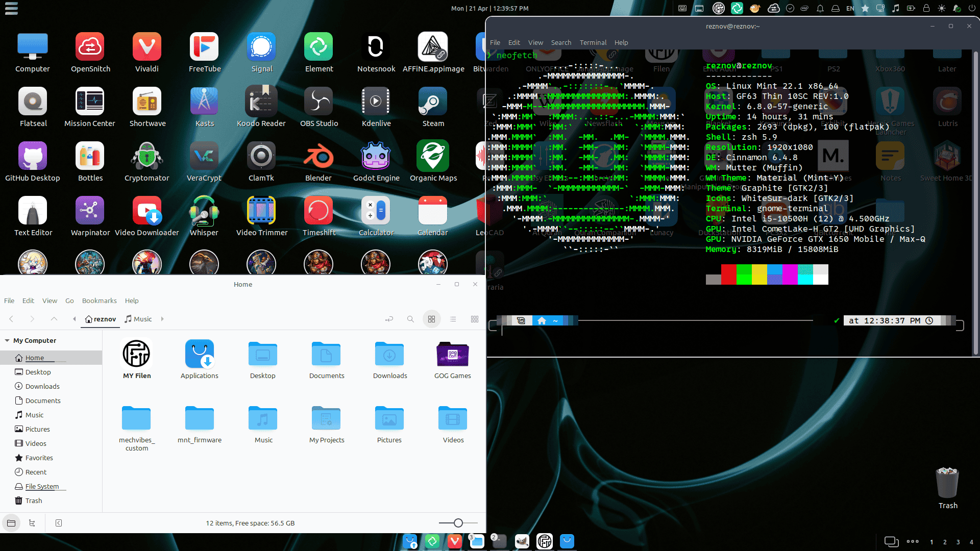Select File System in the sidebar
This screenshot has width=980, height=551.
[51, 486]
